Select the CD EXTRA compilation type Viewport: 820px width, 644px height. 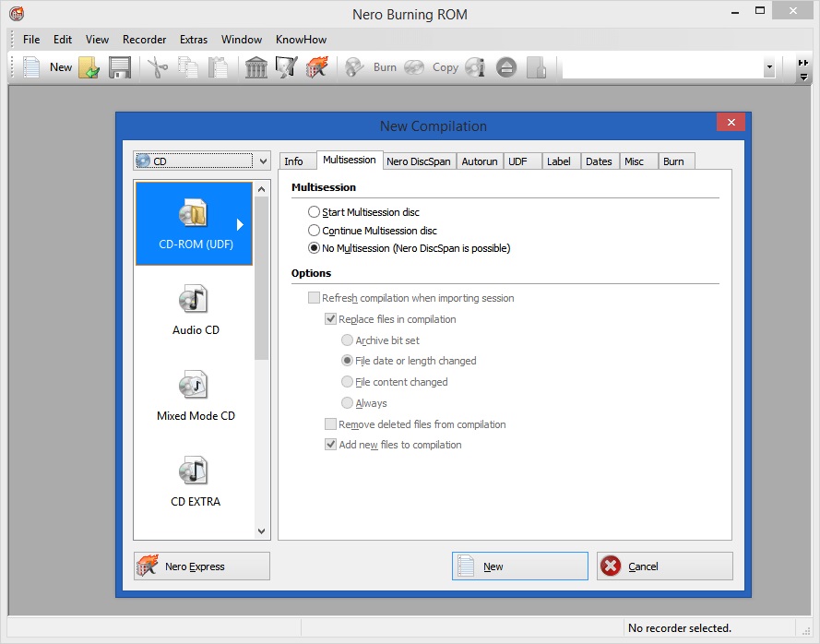(196, 482)
